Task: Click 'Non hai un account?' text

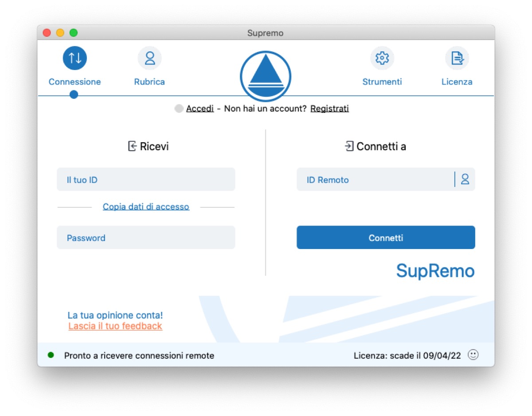Action: (x=265, y=109)
